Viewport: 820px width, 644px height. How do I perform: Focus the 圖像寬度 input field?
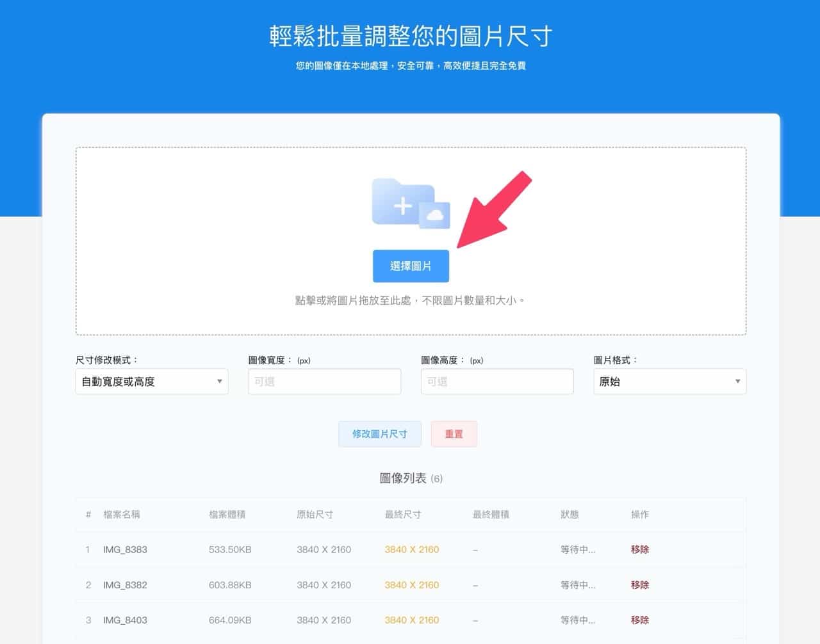324,382
